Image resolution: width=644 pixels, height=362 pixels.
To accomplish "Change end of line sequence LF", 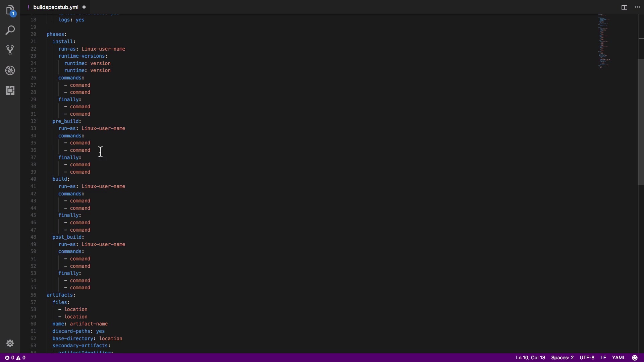I will tap(603, 358).
